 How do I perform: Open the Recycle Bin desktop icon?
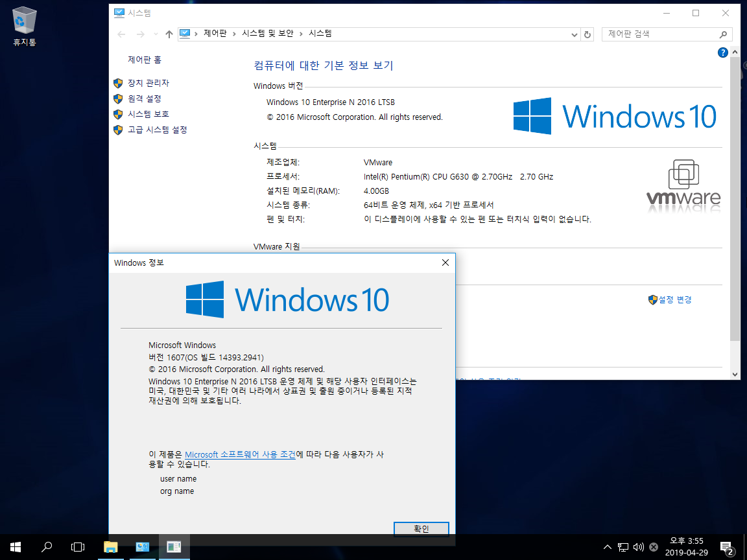[24, 26]
